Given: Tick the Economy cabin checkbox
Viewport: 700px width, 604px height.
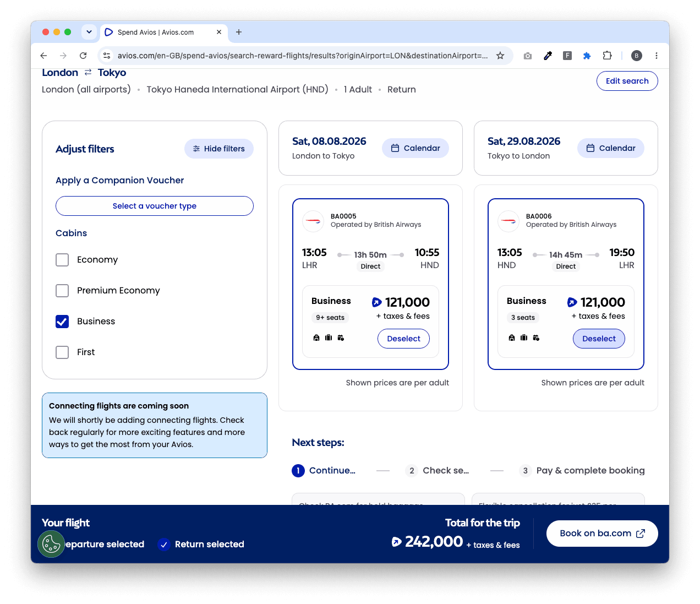Looking at the screenshot, I should [62, 260].
